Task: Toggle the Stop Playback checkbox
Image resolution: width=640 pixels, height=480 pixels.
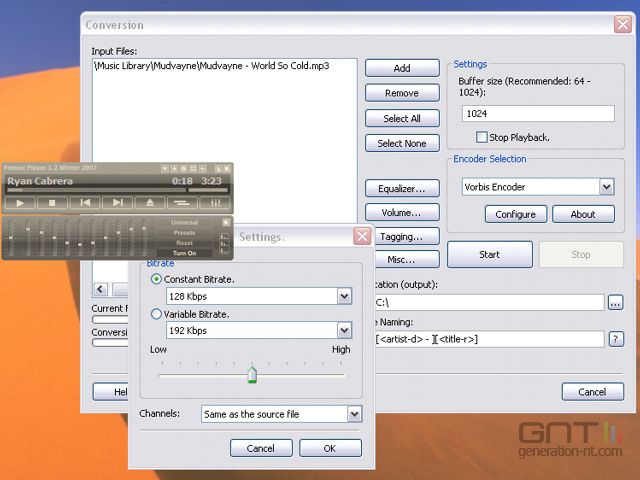Action: [x=482, y=137]
